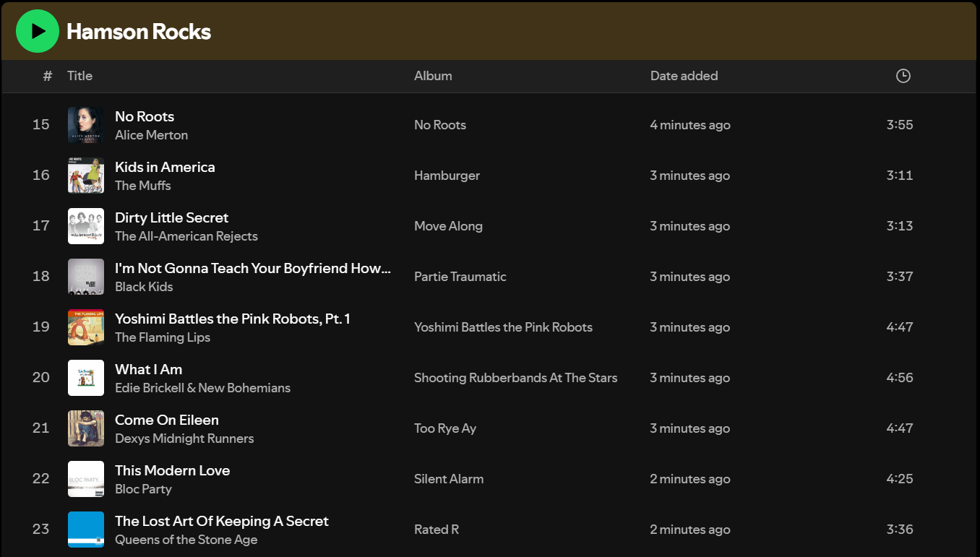980x557 pixels.
Task: Sort by the Album column header
Action: (x=433, y=76)
